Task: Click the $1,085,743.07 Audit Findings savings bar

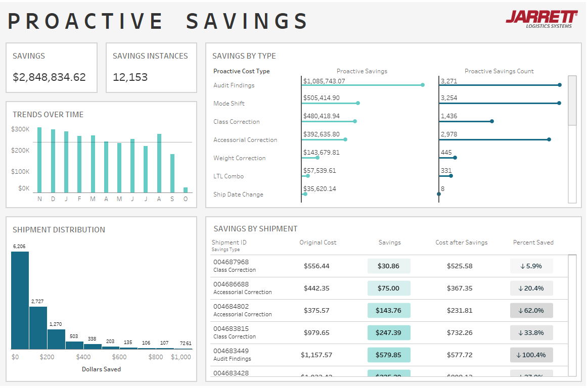Action: 363,85
